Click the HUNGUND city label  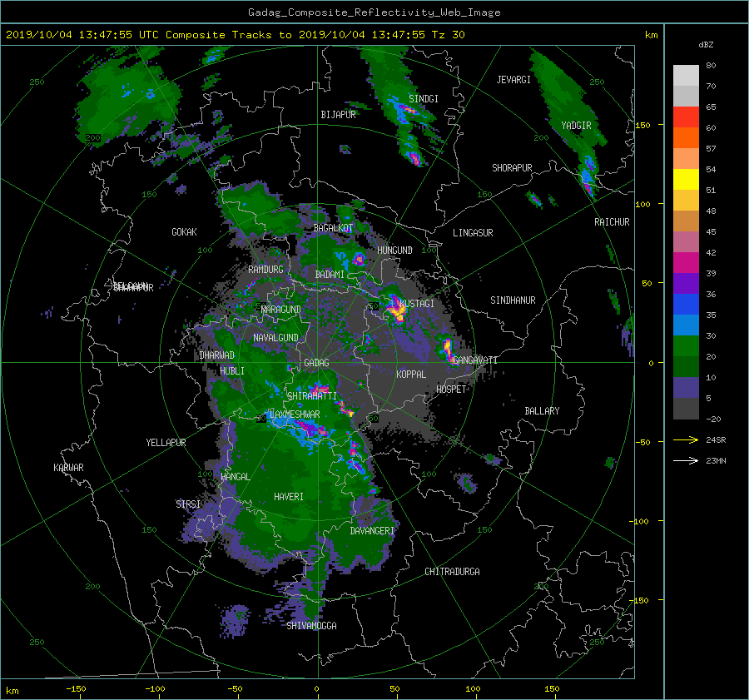point(394,251)
